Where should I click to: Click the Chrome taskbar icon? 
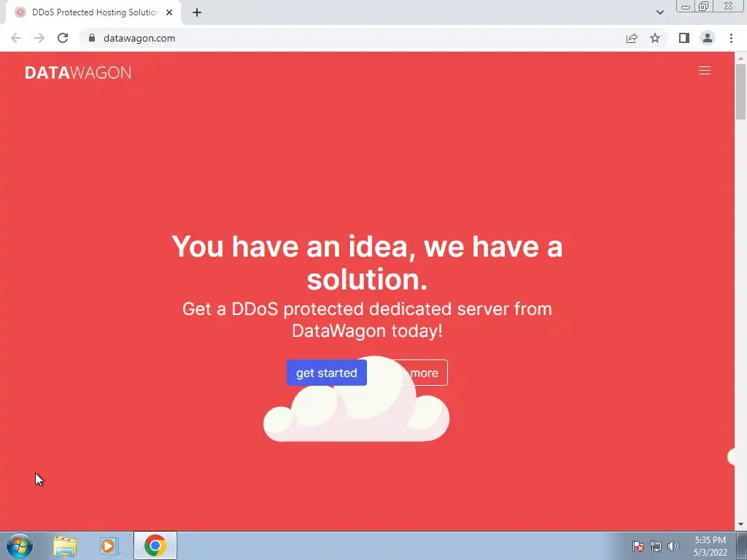pos(155,545)
